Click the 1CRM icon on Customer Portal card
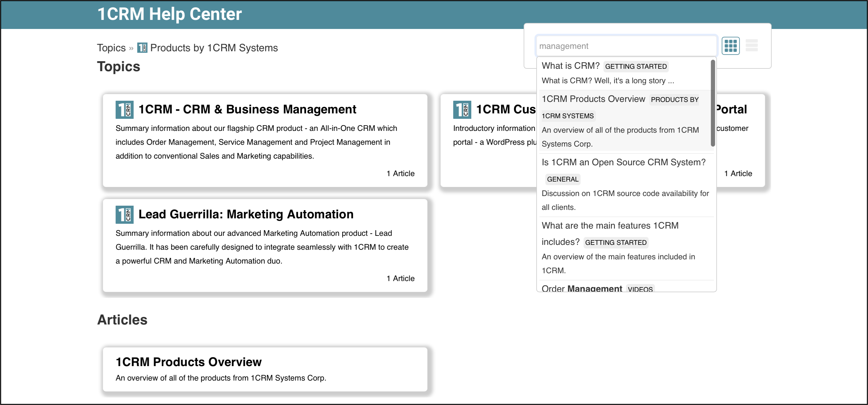Image resolution: width=868 pixels, height=405 pixels. click(x=462, y=109)
